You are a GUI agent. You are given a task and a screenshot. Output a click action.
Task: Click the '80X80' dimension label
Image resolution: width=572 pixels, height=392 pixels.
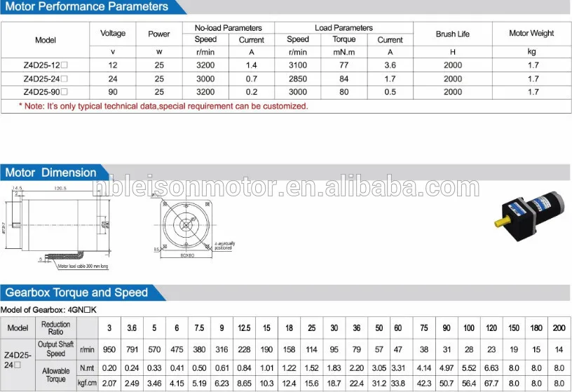tap(187, 255)
